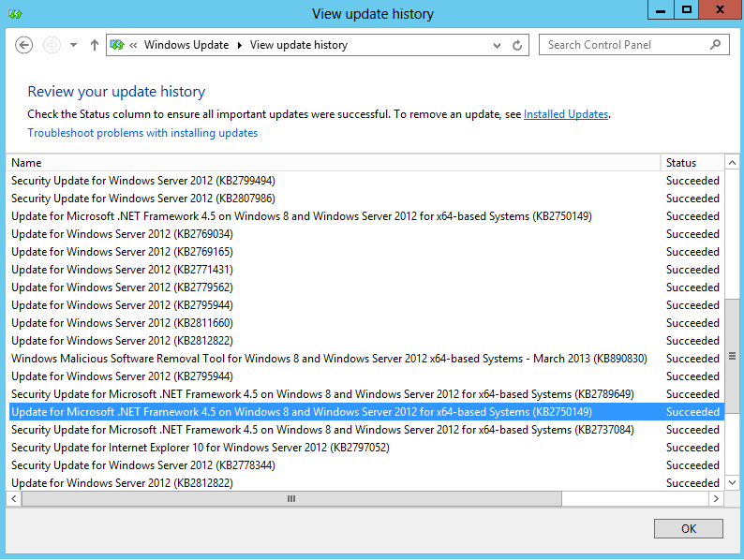Select Update for Windows Server 2012 KB2811660
744x560 pixels.
coord(365,323)
